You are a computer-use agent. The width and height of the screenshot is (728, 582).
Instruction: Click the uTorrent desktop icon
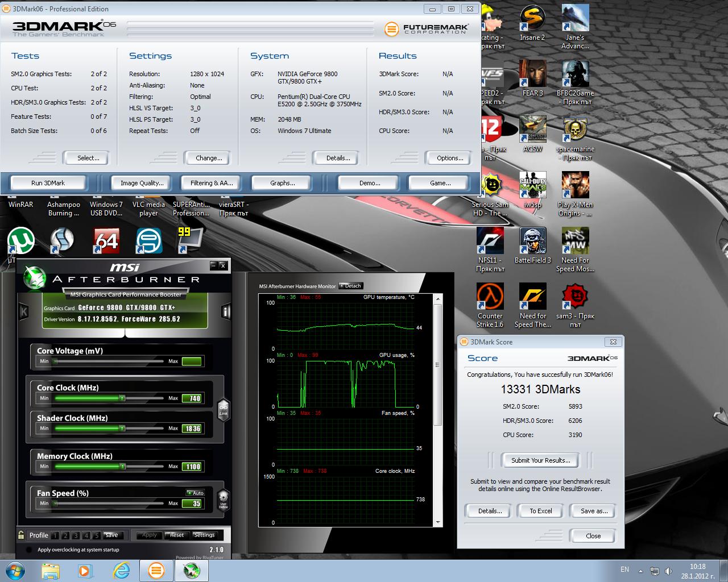tap(21, 242)
